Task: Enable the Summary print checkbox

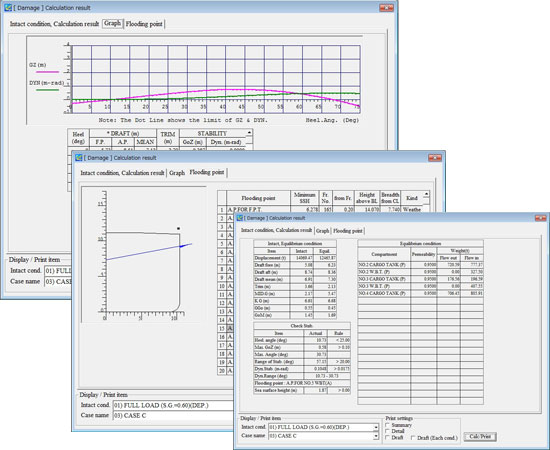Action: 388,425
